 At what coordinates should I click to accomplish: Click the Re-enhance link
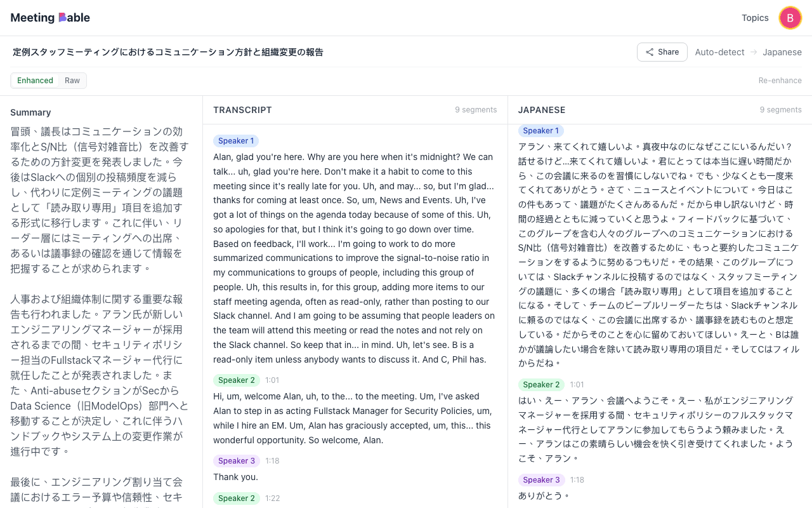[x=780, y=80]
